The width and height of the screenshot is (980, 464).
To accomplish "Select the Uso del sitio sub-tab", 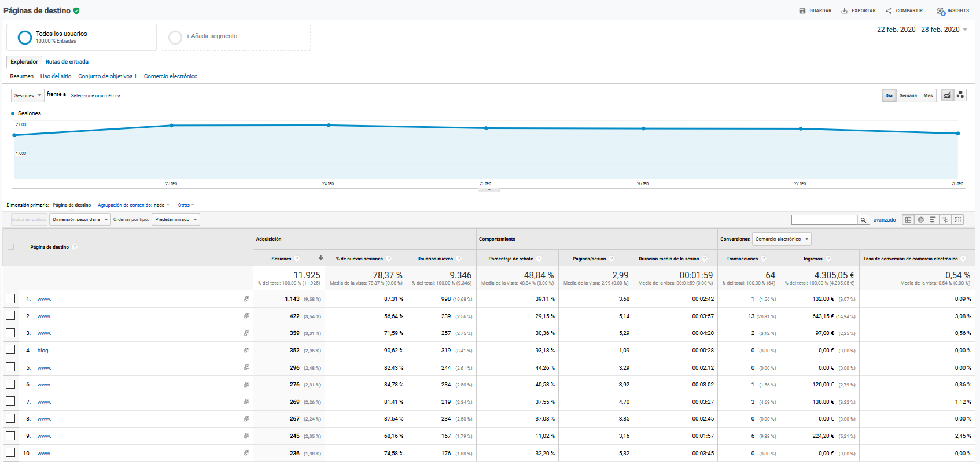I will (56, 76).
